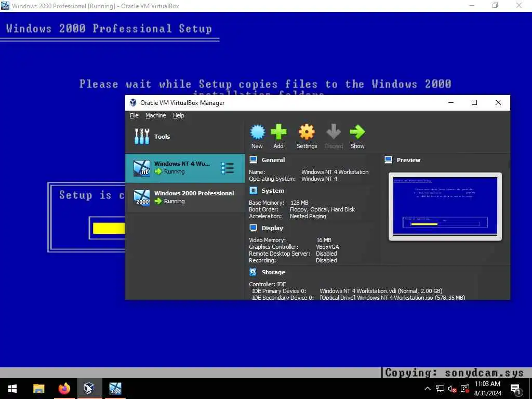This screenshot has height=399, width=532.
Task: Open the Windows NT 4 machine menu list icon
Action: coord(228,168)
